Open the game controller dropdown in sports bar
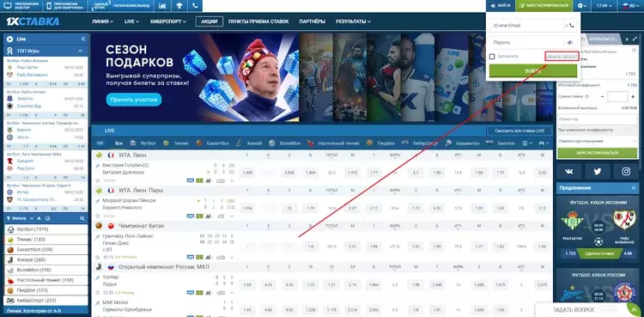The width and height of the screenshot is (644, 317). [544, 143]
